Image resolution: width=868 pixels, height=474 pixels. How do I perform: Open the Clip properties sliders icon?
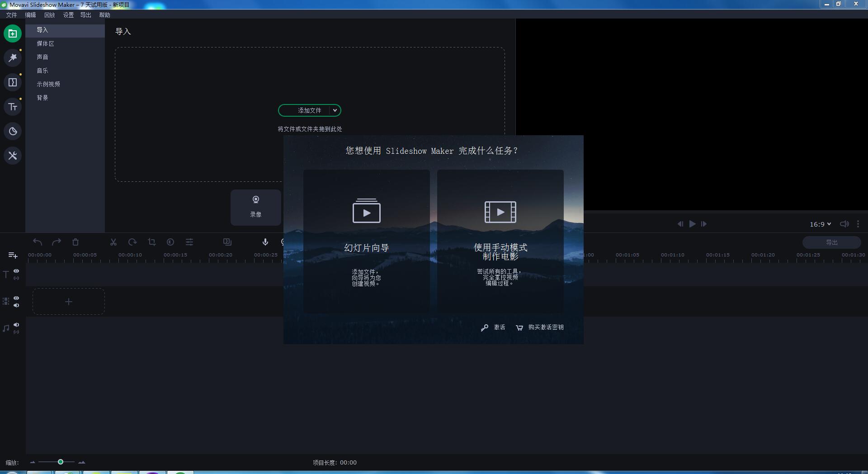(x=189, y=242)
